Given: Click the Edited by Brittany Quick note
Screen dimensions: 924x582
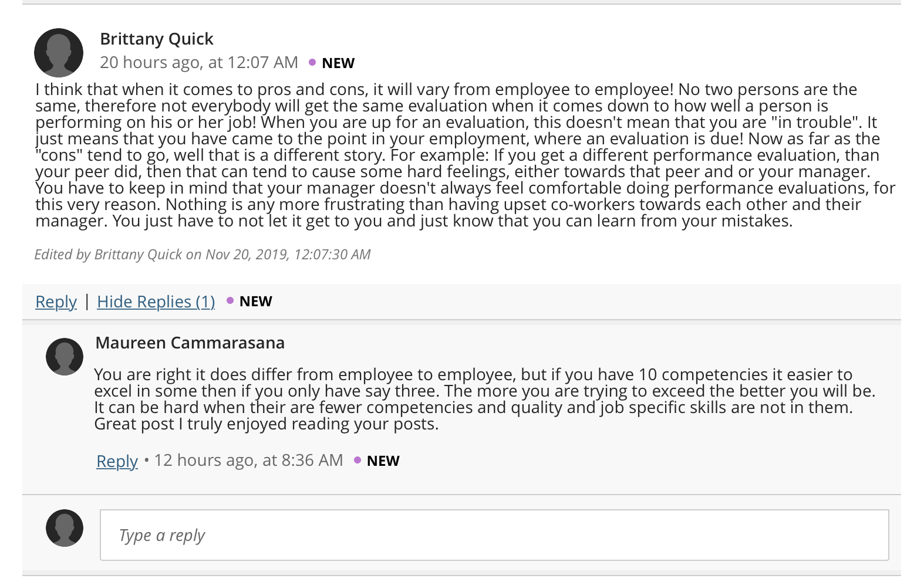Looking at the screenshot, I should coord(203,255).
